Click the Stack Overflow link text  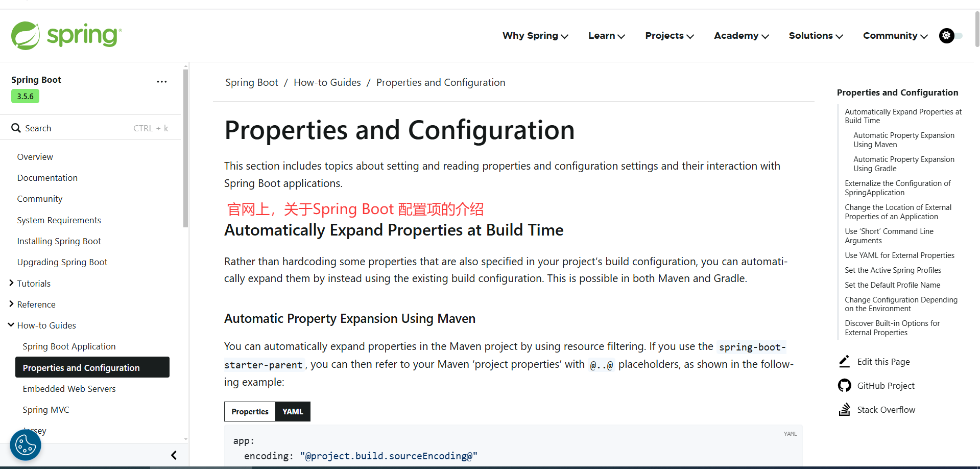point(886,410)
